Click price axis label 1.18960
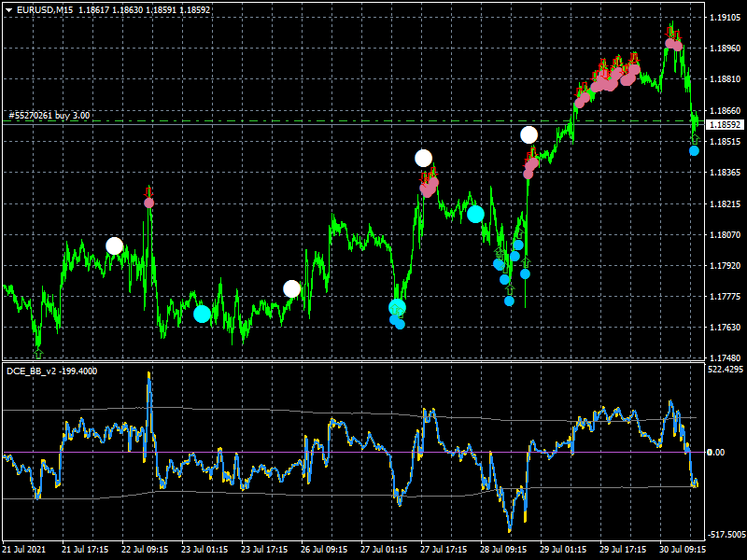Screen dimensions: 747x560 coord(726,49)
